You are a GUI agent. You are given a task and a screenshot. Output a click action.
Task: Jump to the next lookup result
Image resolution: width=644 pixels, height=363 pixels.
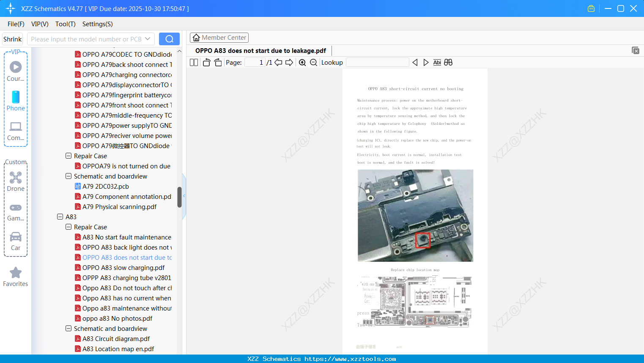426,63
